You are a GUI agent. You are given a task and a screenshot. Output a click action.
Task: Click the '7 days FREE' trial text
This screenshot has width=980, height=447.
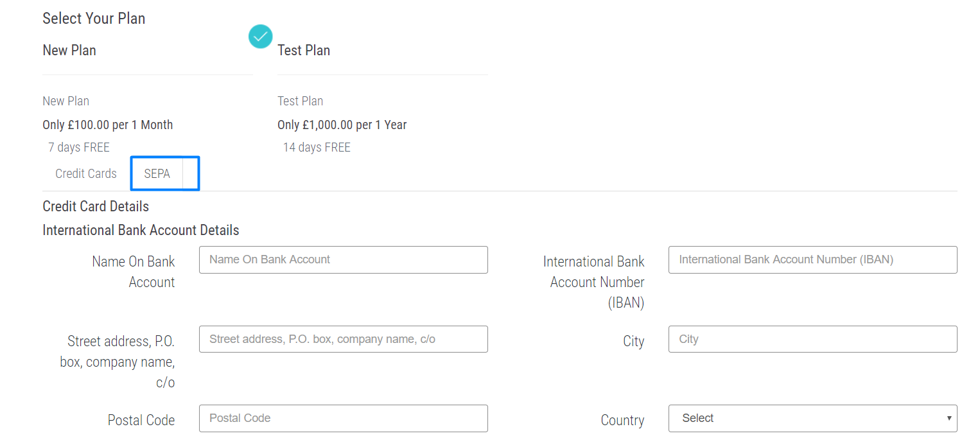coord(79,147)
